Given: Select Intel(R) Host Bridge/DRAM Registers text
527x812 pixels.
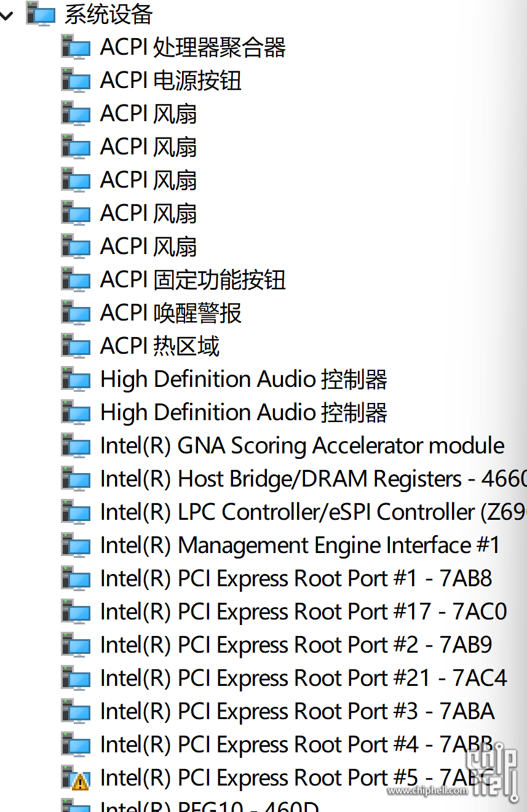Looking at the screenshot, I should click(x=314, y=479).
